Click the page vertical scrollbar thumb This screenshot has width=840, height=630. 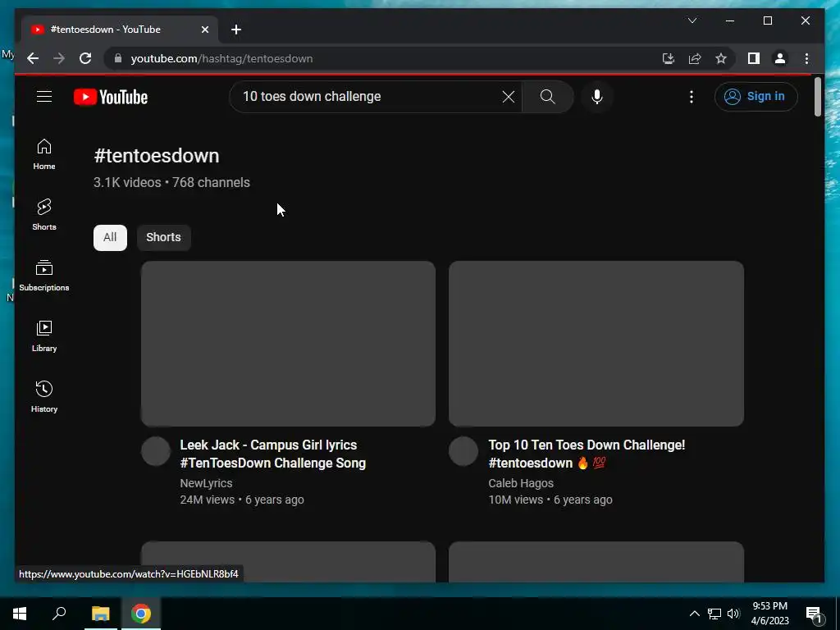[818, 97]
